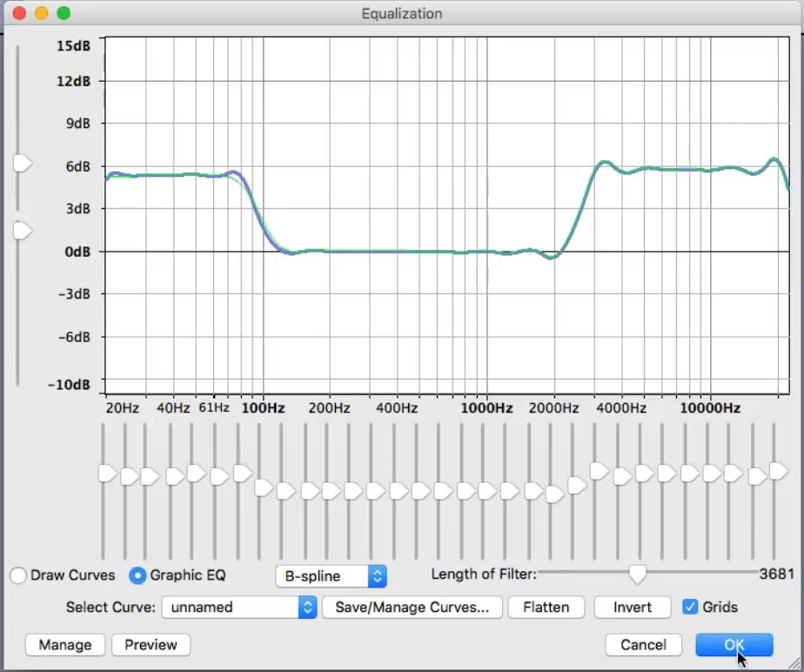Click the Save/Manage Curves button
This screenshot has width=804, height=672.
412,608
